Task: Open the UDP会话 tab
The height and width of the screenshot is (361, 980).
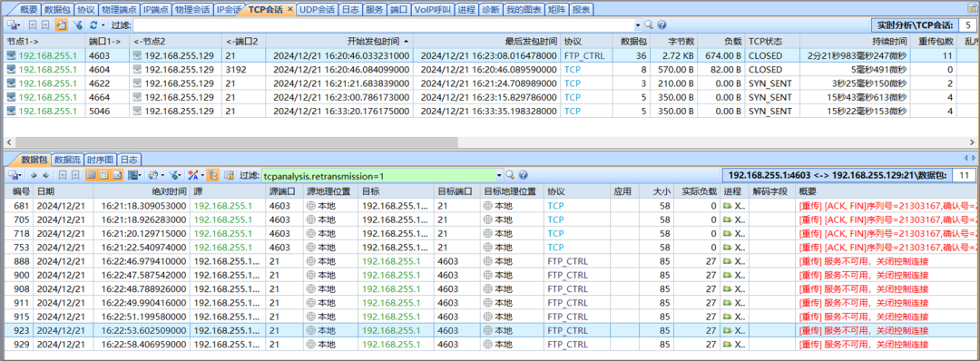Action: click(317, 9)
